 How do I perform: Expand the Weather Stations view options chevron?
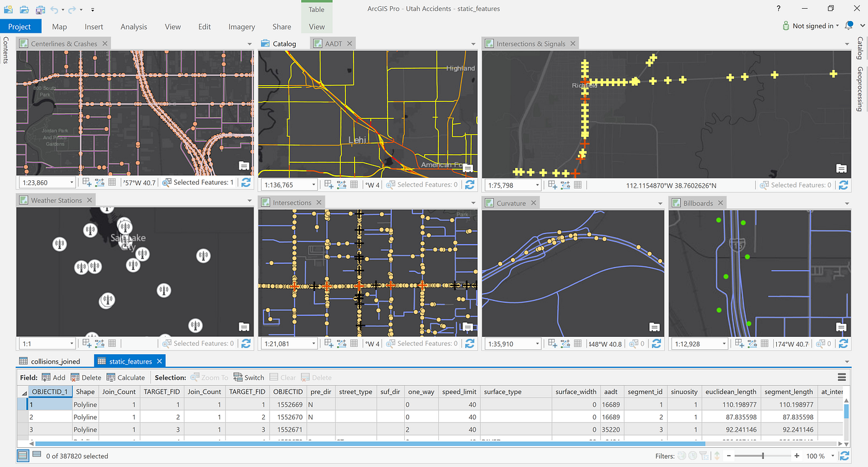(249, 201)
